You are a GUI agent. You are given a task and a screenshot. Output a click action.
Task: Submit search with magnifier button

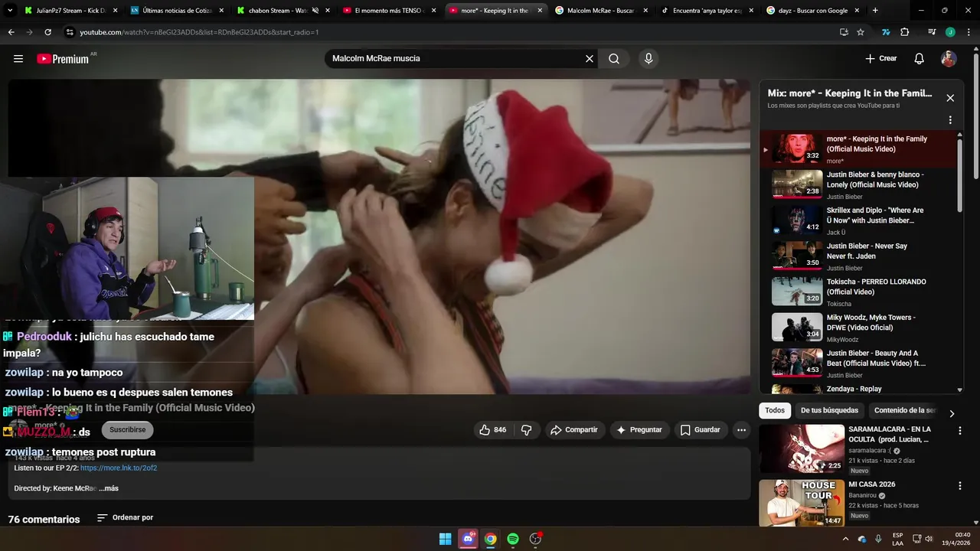(x=614, y=59)
